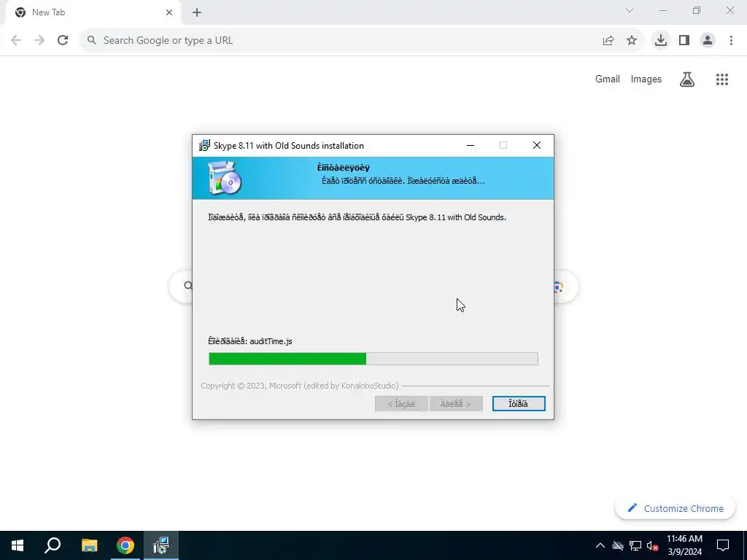Open a new browser tab
747x560 pixels.
tap(197, 12)
